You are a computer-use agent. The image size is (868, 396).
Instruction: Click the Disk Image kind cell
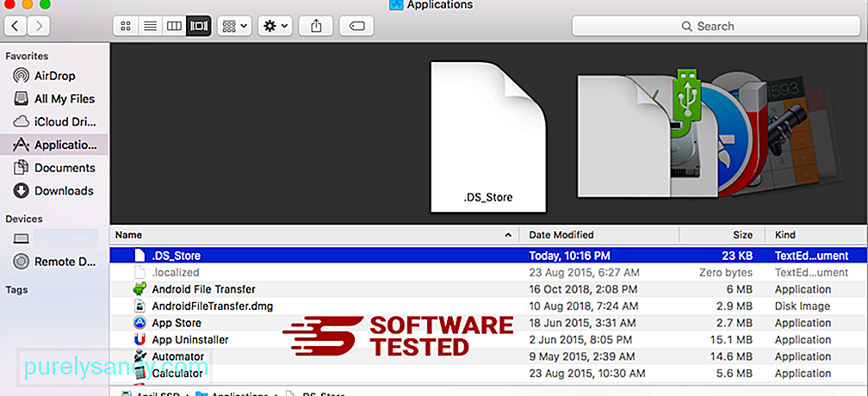[x=803, y=306]
